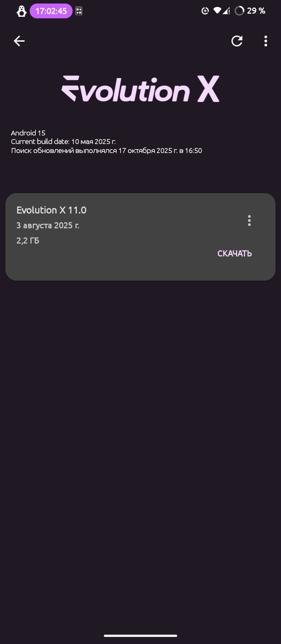Tap the bottom home gesture bar
The height and width of the screenshot is (644, 281).
(x=140, y=636)
